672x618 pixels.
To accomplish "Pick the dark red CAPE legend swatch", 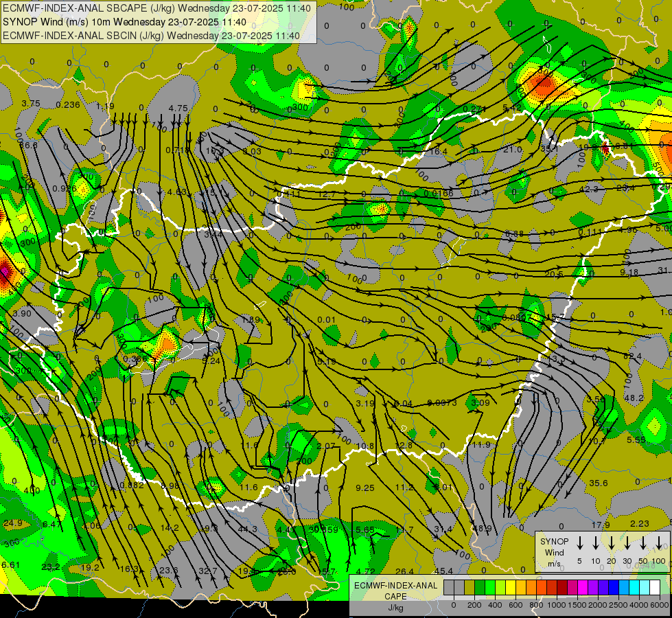I will (562, 588).
